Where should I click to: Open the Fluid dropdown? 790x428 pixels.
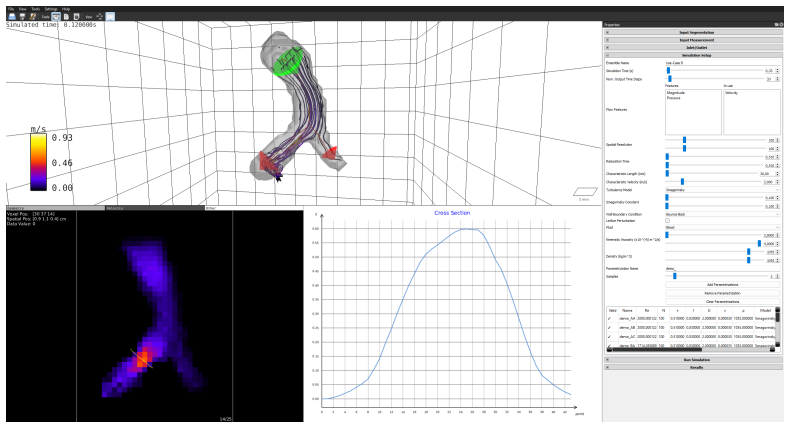pyautogui.click(x=722, y=227)
